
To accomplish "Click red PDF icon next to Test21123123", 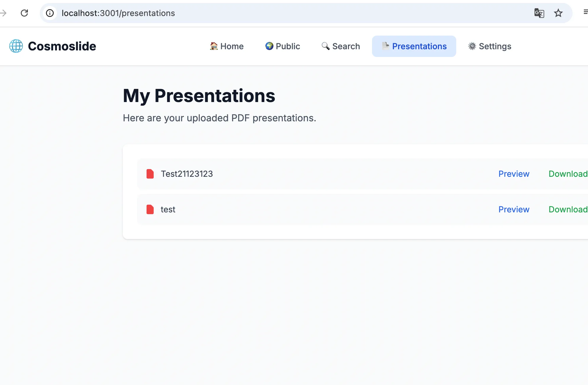I will tap(150, 174).
